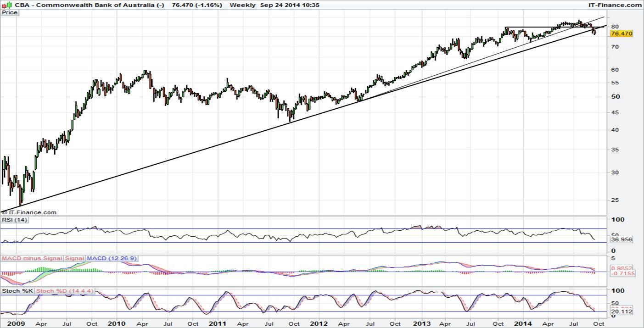This screenshot has width=644, height=328.
Task: Select the pink Signal legend label
Action: (x=74, y=258)
